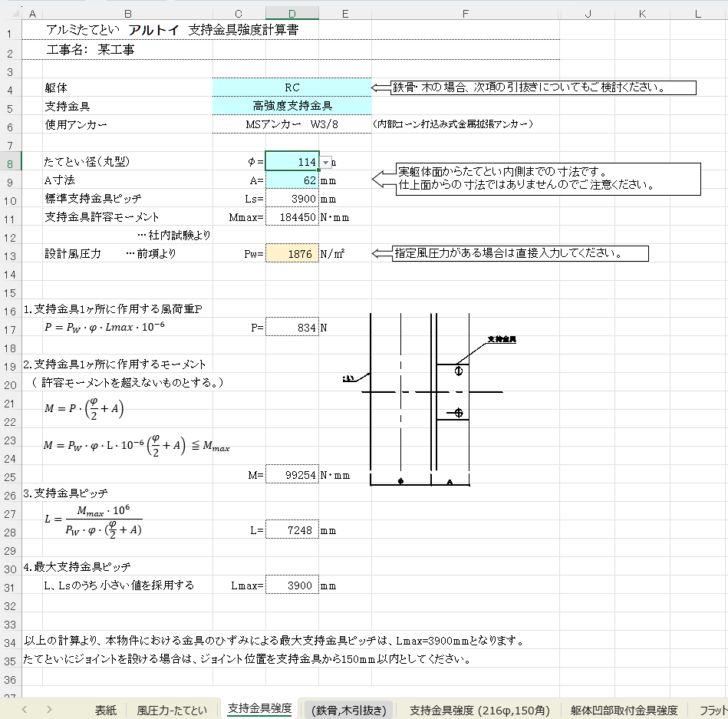
Task: Click the M result cell showing 99254
Action: click(x=292, y=474)
